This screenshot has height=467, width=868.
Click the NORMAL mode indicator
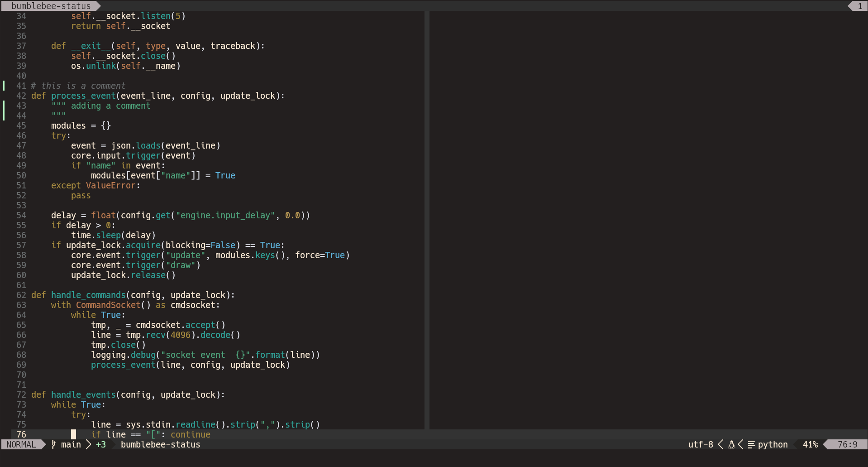pyautogui.click(x=21, y=444)
